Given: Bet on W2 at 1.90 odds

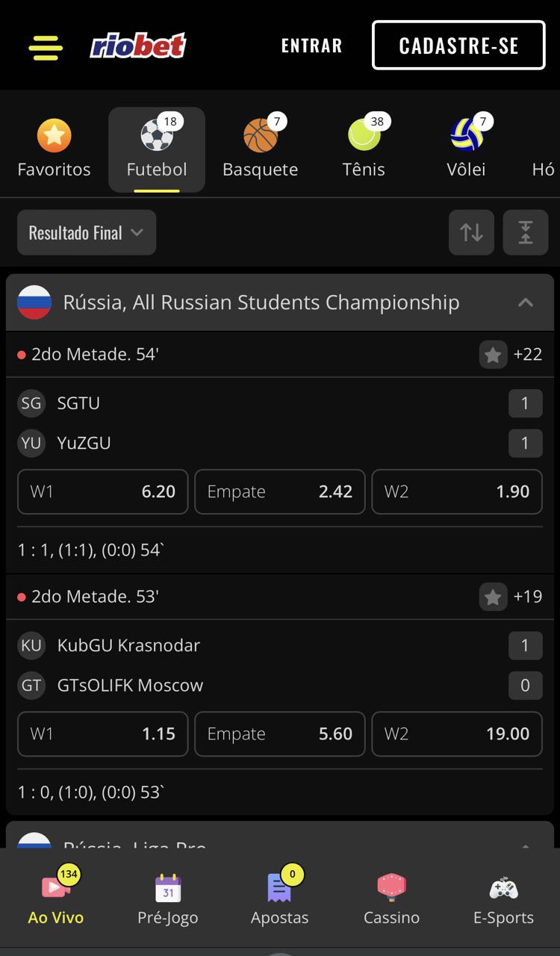Looking at the screenshot, I should pyautogui.click(x=457, y=491).
